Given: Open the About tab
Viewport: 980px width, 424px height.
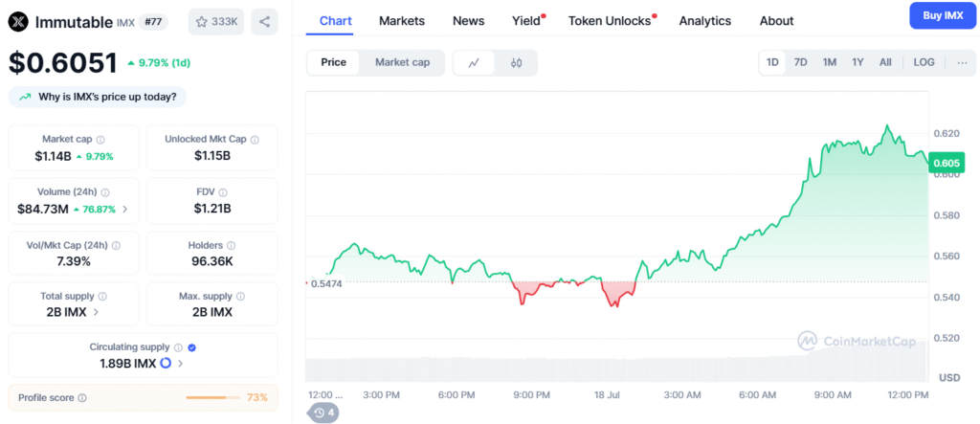Looking at the screenshot, I should point(777,21).
